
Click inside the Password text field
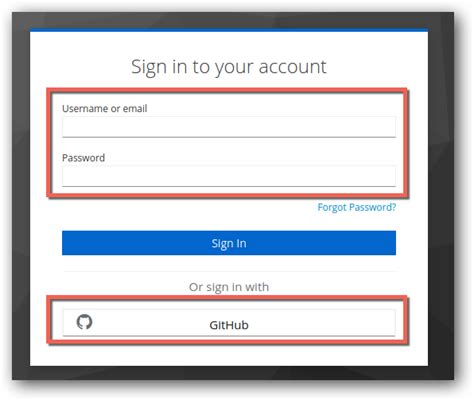pos(229,176)
